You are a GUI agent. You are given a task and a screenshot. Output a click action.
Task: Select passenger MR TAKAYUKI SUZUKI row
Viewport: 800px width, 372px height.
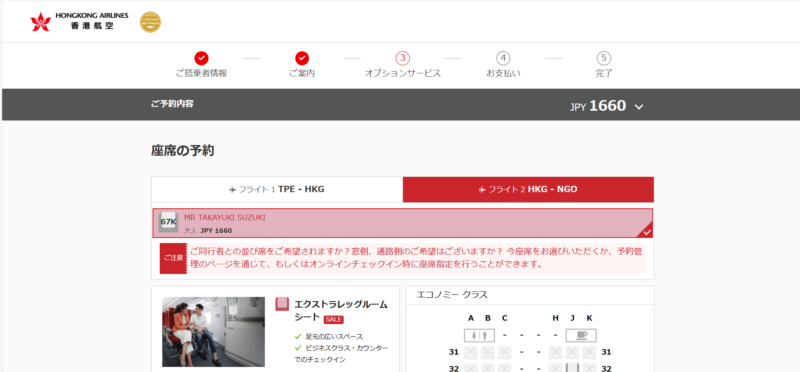(403, 223)
